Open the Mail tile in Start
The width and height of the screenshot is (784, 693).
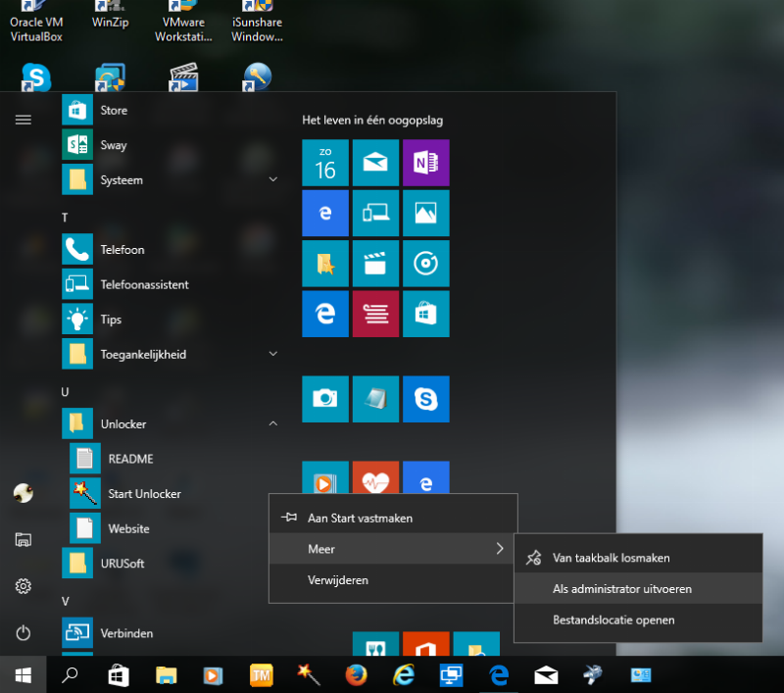375,163
